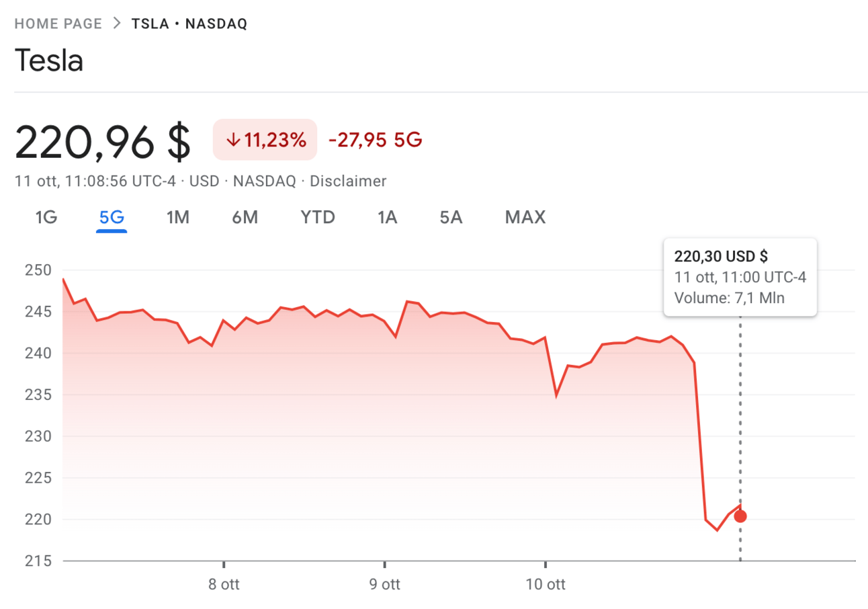Click the breadcrumb chevron separator
Image resolution: width=868 pixels, height=609 pixels.
[x=117, y=24]
